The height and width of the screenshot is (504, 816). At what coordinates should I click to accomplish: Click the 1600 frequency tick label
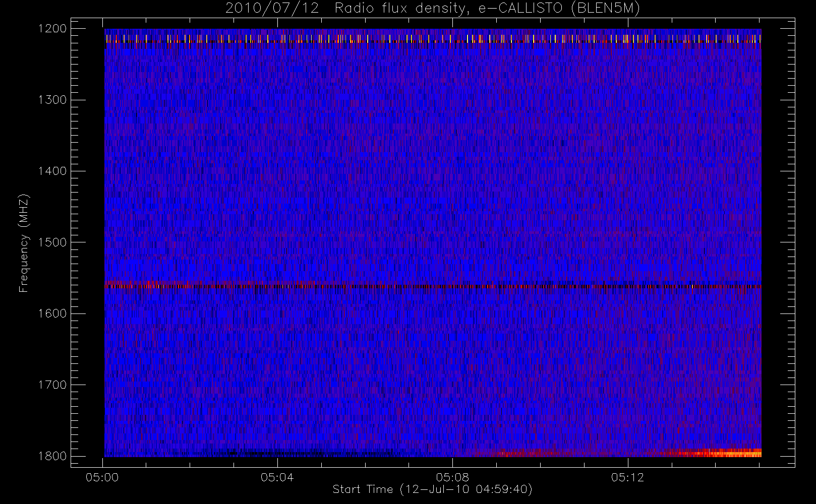click(x=52, y=313)
